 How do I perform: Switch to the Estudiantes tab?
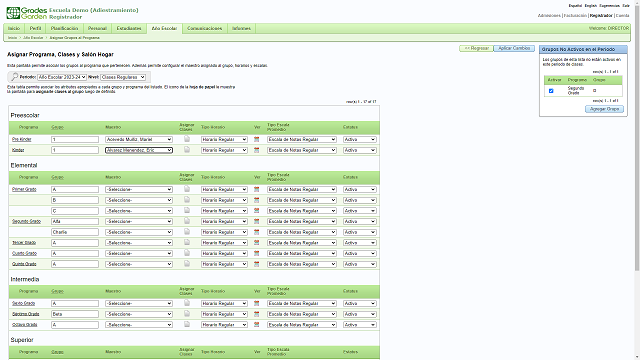coord(129,28)
